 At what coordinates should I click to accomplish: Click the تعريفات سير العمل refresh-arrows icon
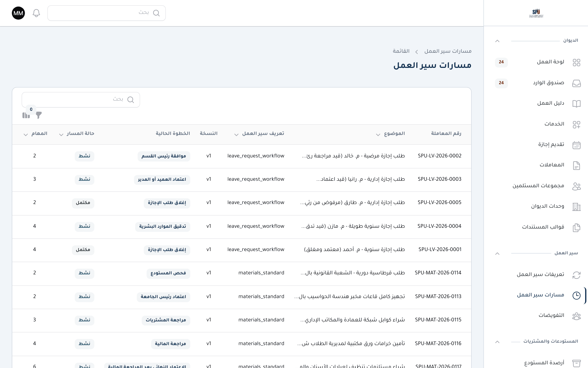coord(576,275)
